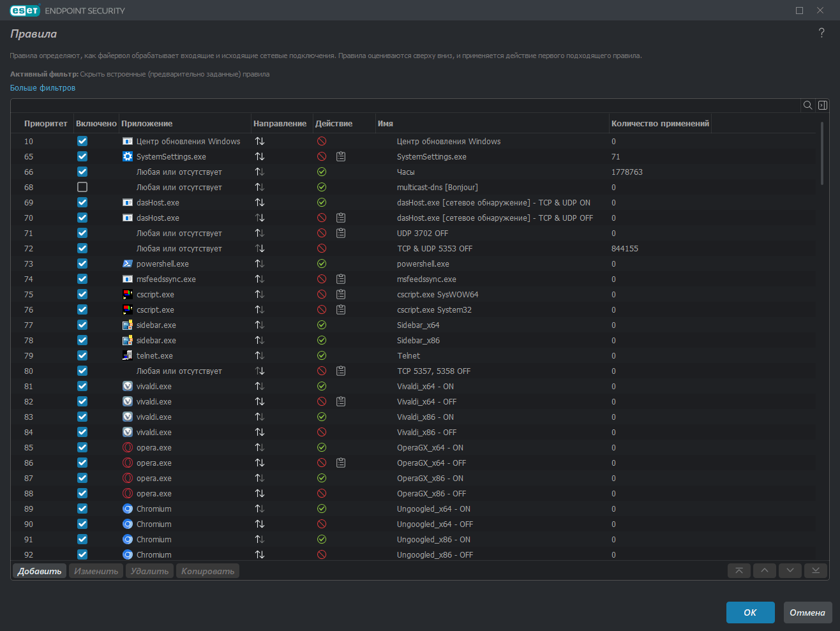
Task: Disable the rule Центр обновления Windows checkbox
Action: [82, 141]
